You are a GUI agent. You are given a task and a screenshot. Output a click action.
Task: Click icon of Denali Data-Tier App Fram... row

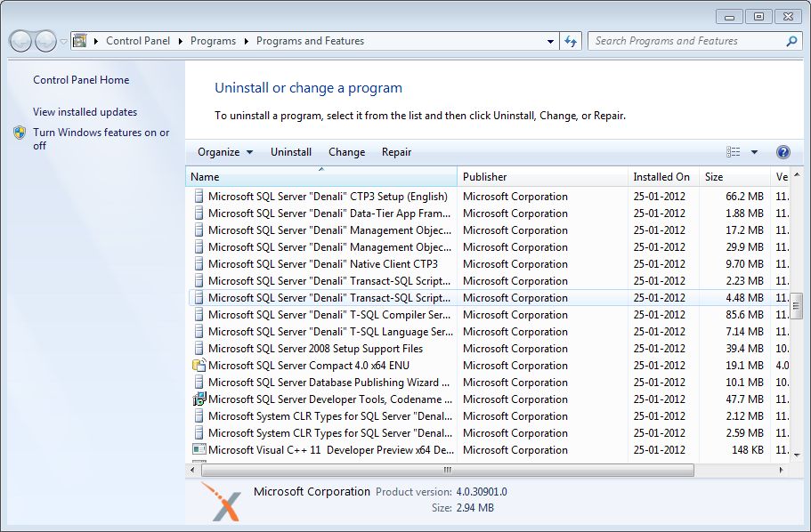click(199, 213)
